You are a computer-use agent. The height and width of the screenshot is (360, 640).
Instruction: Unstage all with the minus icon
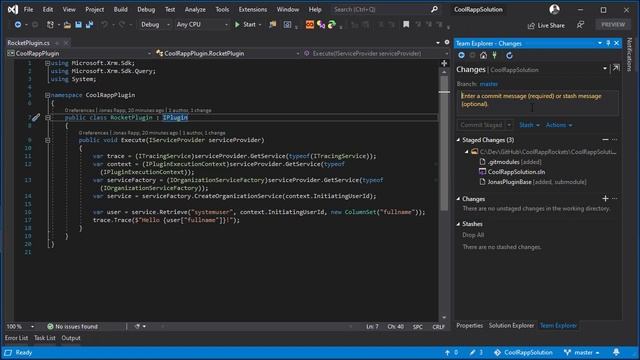pyautogui.click(x=605, y=140)
